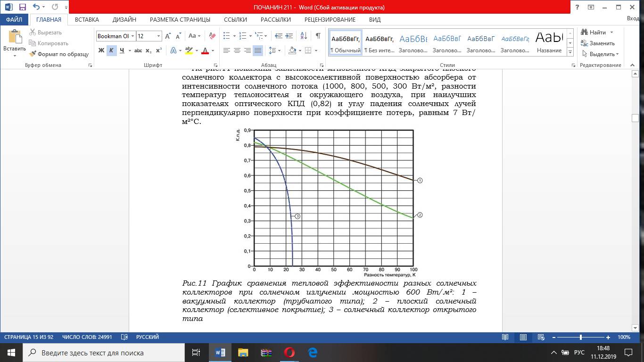Switch to the ДИЗАЙН (Design) tab
The height and width of the screenshot is (362, 644).
point(124,20)
